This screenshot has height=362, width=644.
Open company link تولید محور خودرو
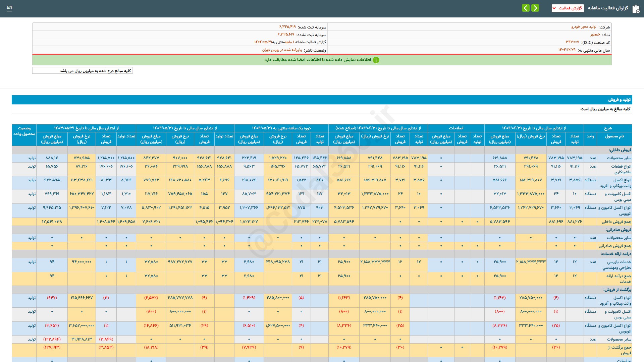(584, 27)
